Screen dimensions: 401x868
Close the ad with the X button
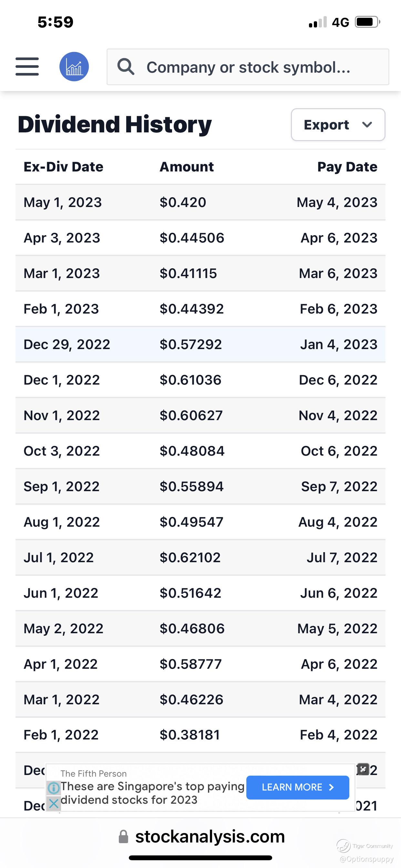tap(363, 769)
